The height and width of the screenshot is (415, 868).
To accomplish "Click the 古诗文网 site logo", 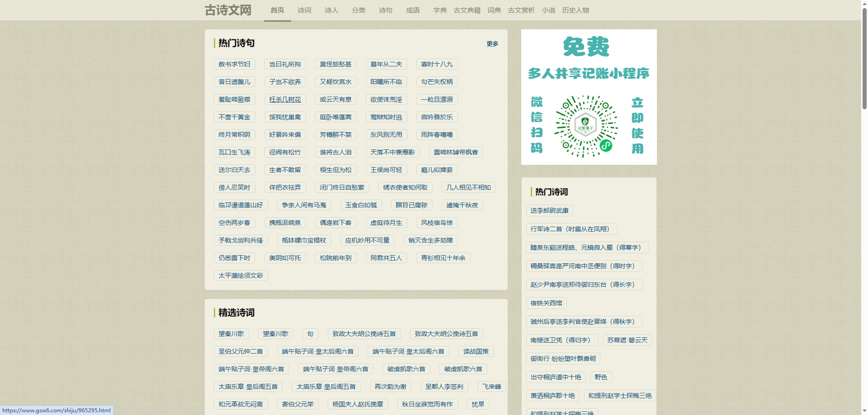I will [x=227, y=10].
